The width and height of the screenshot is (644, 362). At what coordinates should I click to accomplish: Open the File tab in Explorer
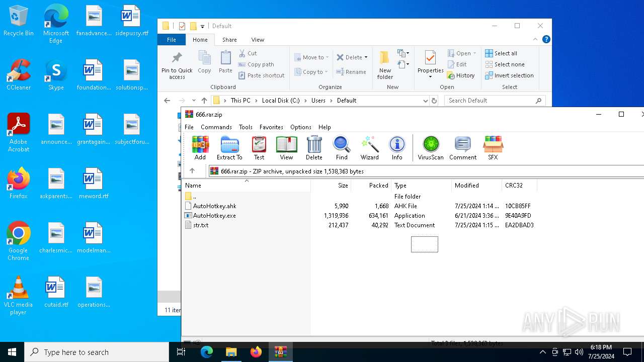(x=172, y=40)
